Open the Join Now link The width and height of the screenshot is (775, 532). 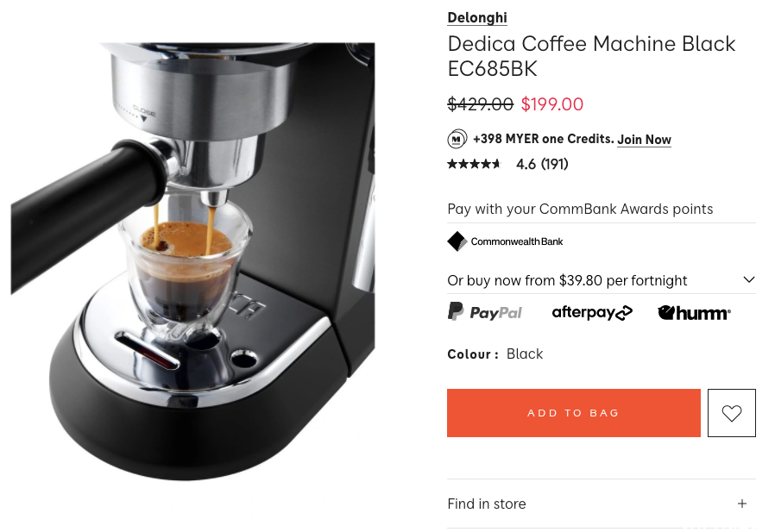[x=644, y=140]
